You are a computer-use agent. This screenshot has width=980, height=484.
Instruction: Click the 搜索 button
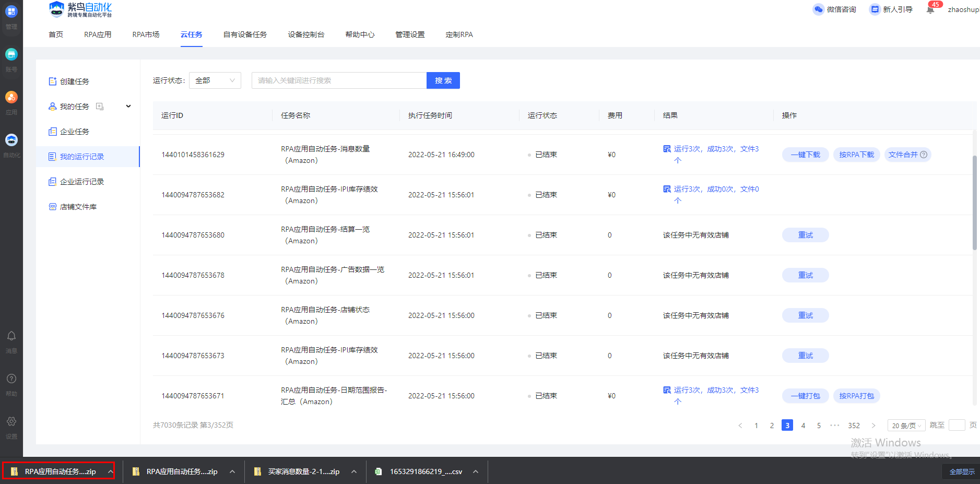443,80
